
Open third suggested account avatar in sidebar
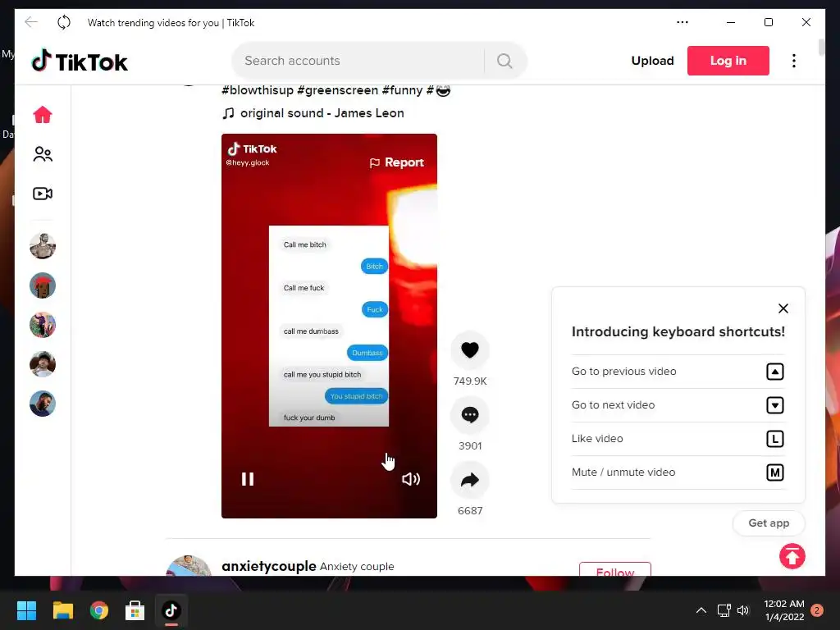pos(43,325)
